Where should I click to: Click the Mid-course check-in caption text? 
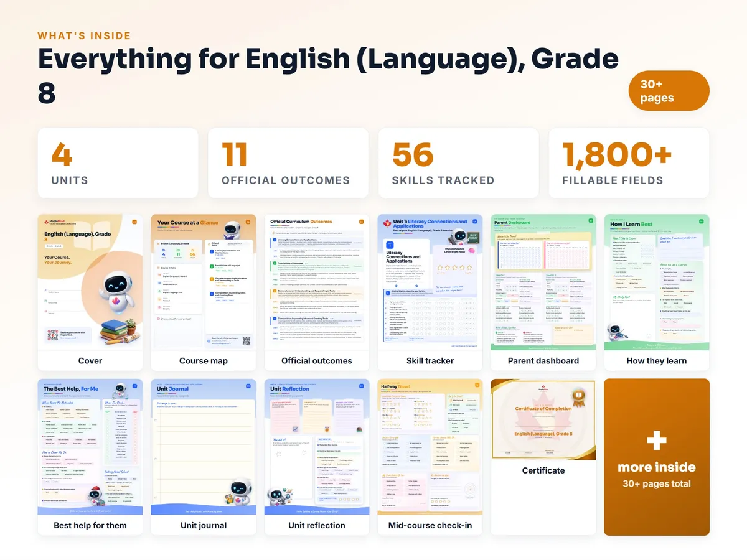click(430, 525)
